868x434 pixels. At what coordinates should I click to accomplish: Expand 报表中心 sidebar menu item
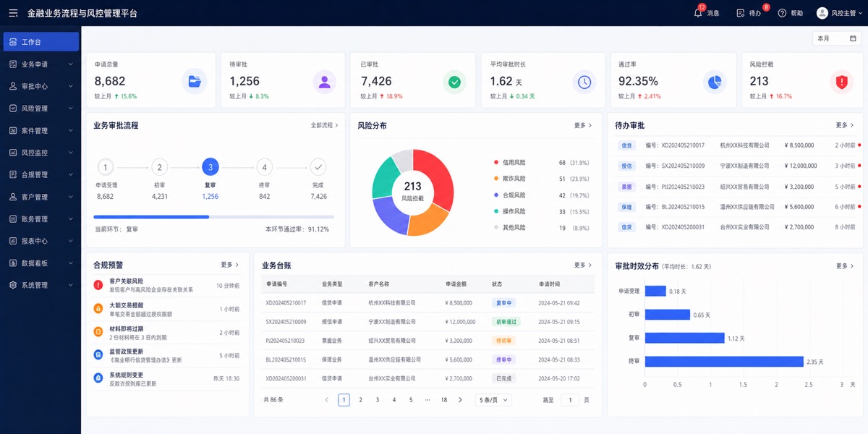coord(41,241)
